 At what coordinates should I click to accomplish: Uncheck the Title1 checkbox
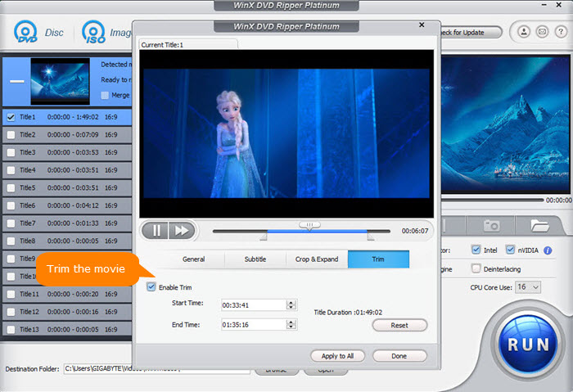[x=11, y=117]
